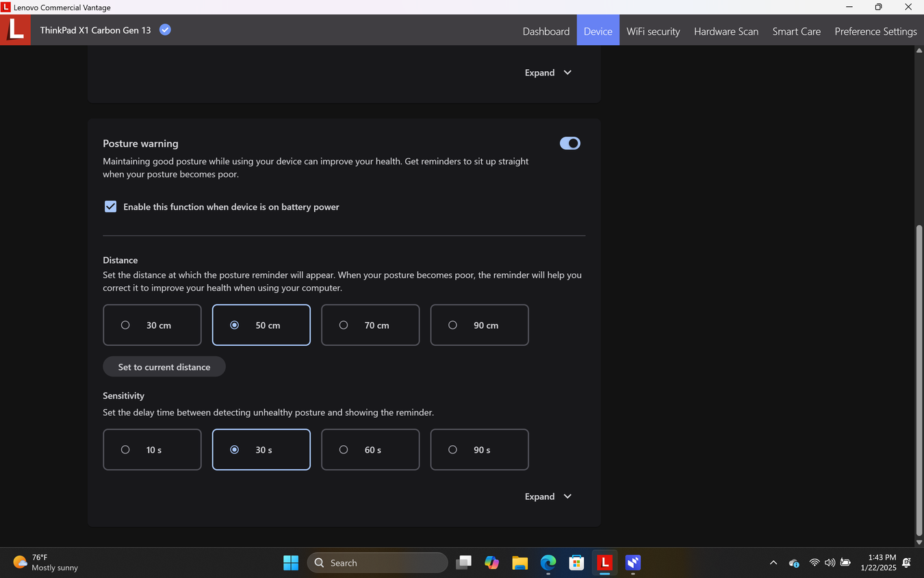The height and width of the screenshot is (578, 924).
Task: Open the notification bell in system tray
Action: (x=907, y=562)
